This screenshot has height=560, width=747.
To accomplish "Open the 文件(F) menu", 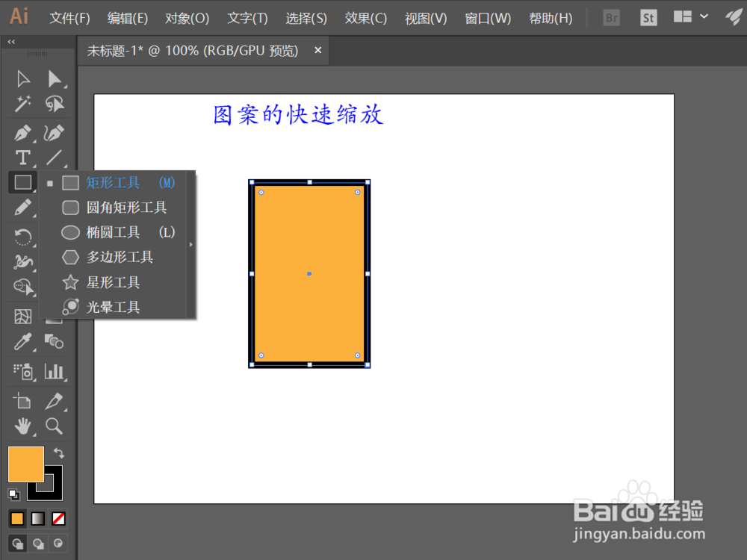I will [x=69, y=18].
